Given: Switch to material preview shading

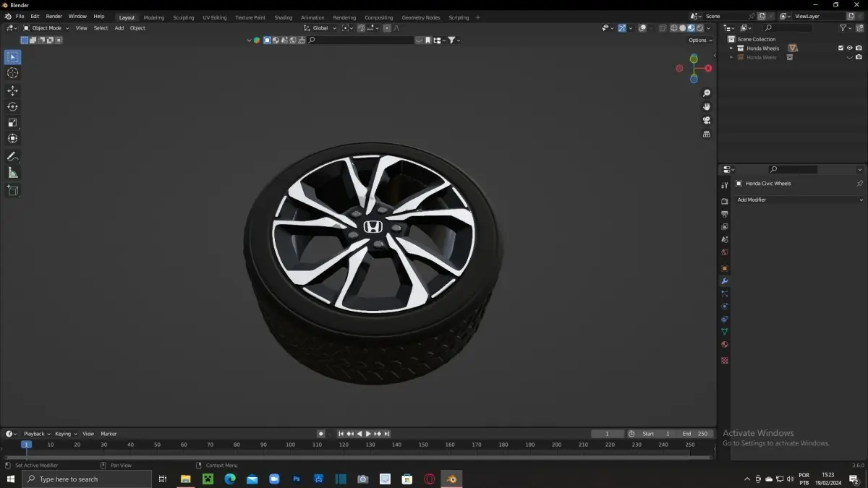Looking at the screenshot, I should coord(691,28).
